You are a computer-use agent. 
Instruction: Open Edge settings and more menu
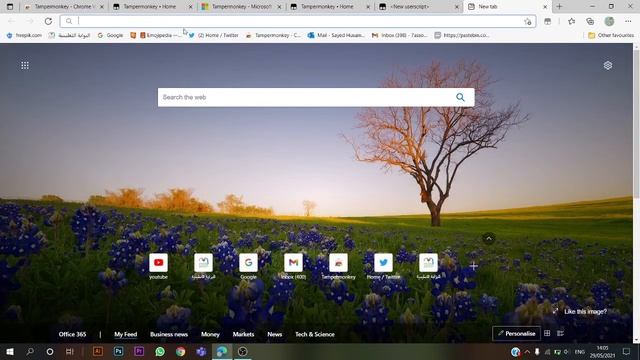click(x=628, y=21)
